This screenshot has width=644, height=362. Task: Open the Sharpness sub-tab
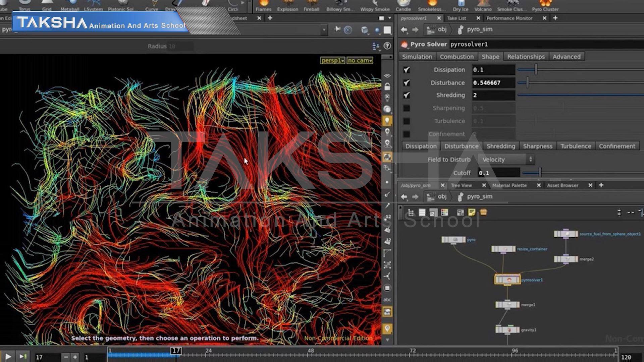point(538,146)
